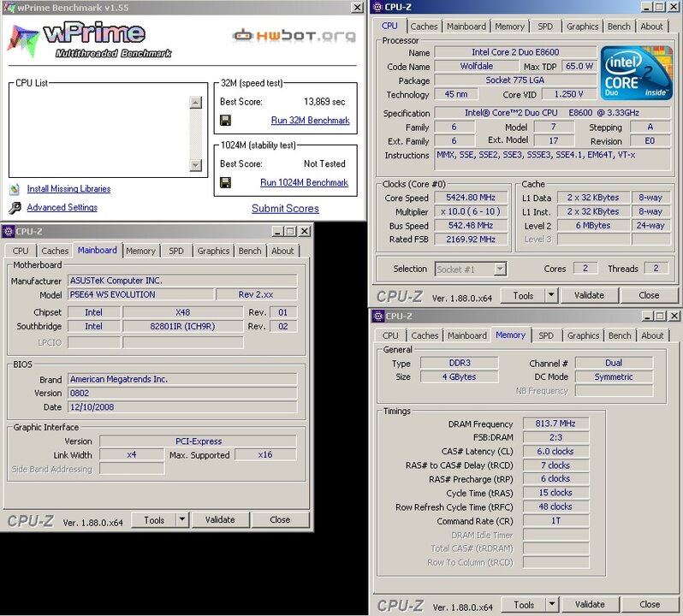The image size is (683, 616).
Task: Run the 1024M stability benchmark
Action: point(304,182)
